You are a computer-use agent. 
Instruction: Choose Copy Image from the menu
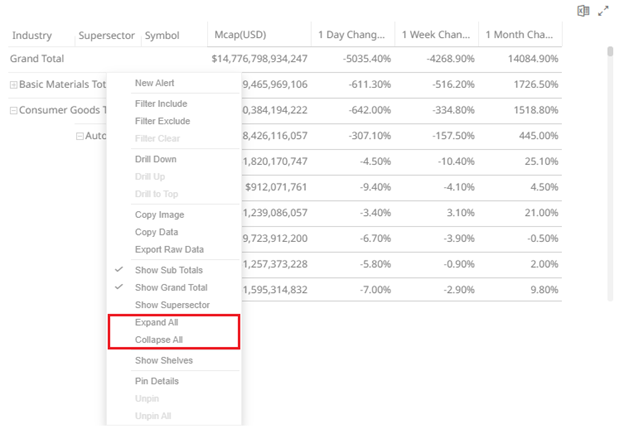[159, 215]
